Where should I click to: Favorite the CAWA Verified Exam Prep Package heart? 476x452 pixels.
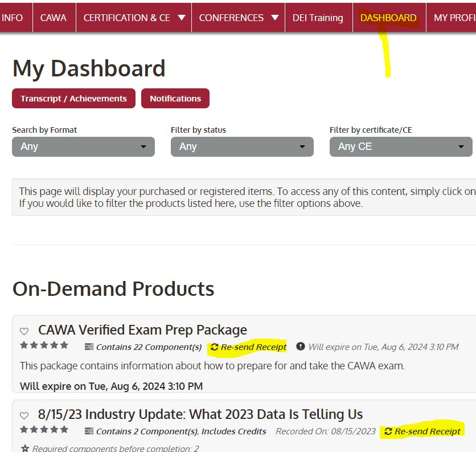pos(24,331)
